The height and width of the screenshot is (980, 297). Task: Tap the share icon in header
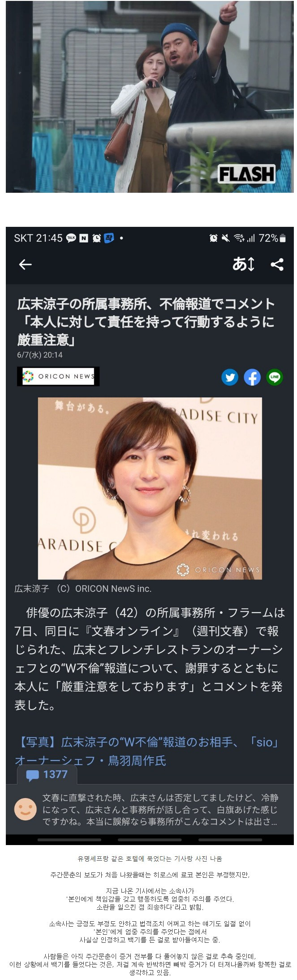(277, 265)
